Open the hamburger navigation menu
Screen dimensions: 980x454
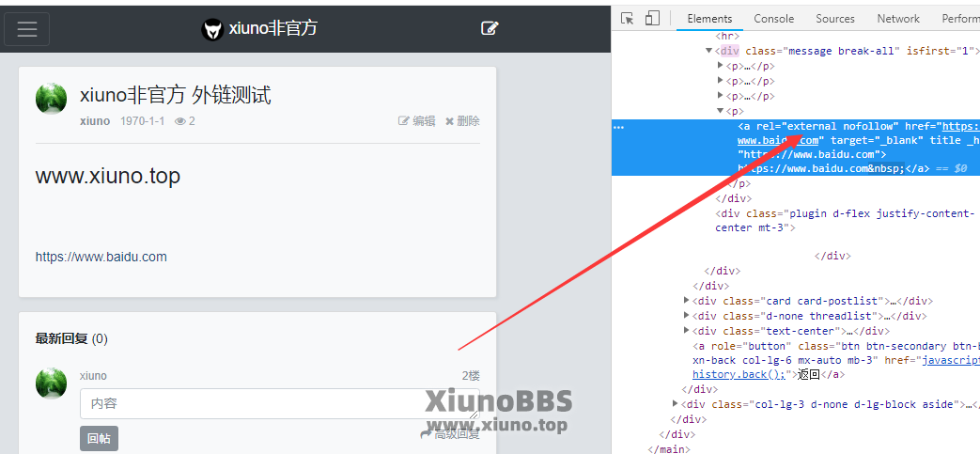(27, 29)
